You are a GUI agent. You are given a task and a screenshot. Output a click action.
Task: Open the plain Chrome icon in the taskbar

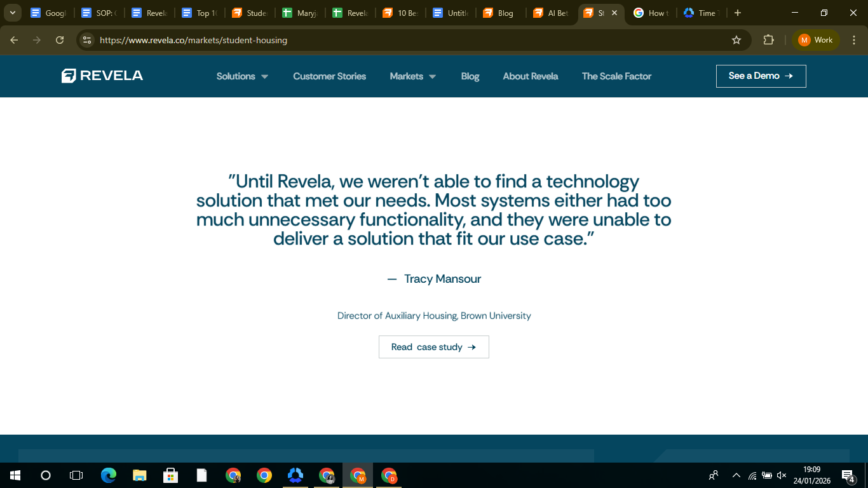(264, 475)
